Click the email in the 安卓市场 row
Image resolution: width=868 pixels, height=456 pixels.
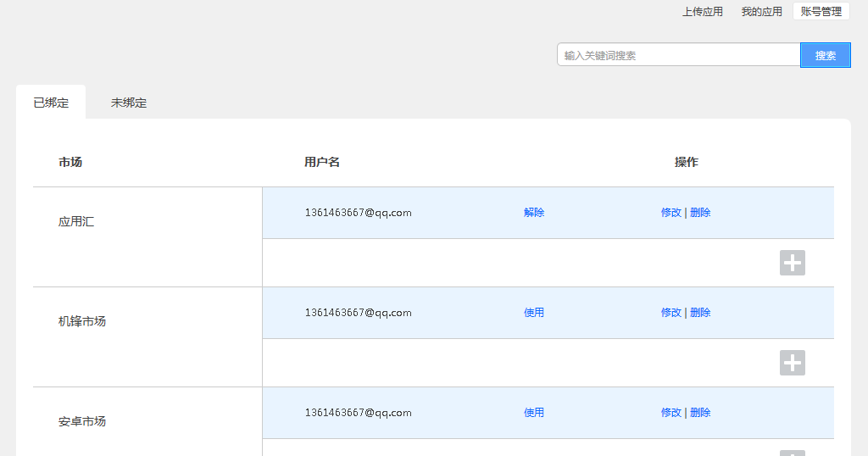pos(359,413)
